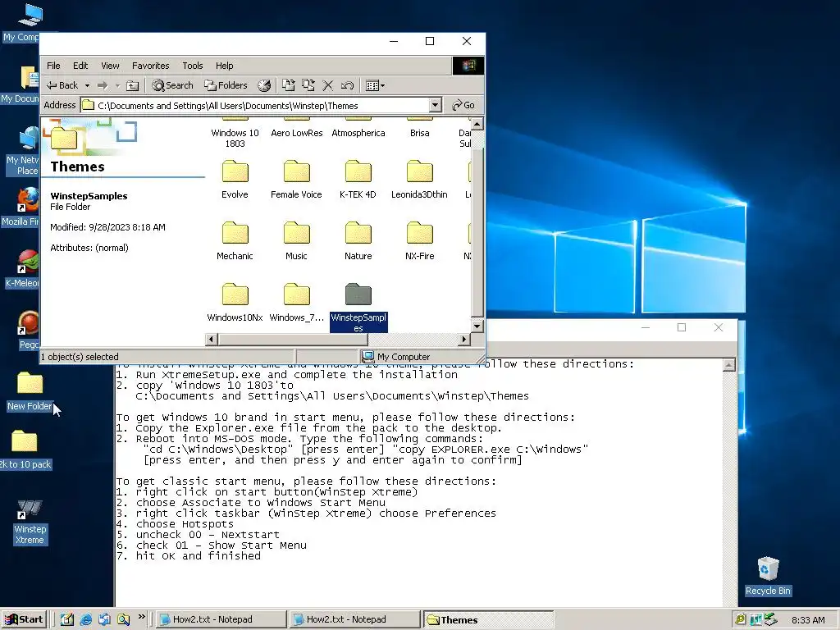Click the Notepad scrollbar up arrow
Viewport: 840px width, 630px height.
pyautogui.click(x=728, y=365)
